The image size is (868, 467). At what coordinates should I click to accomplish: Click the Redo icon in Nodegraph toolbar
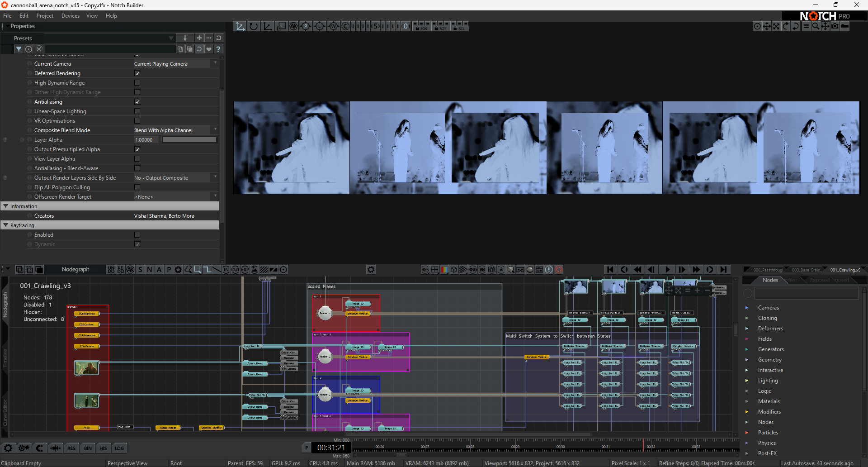pyautogui.click(x=121, y=269)
